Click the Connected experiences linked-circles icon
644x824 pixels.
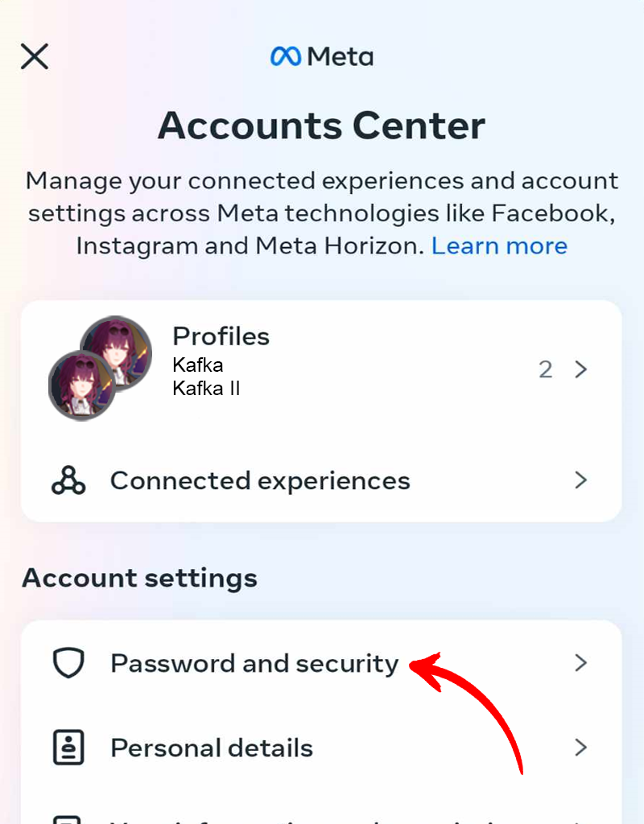(x=68, y=480)
